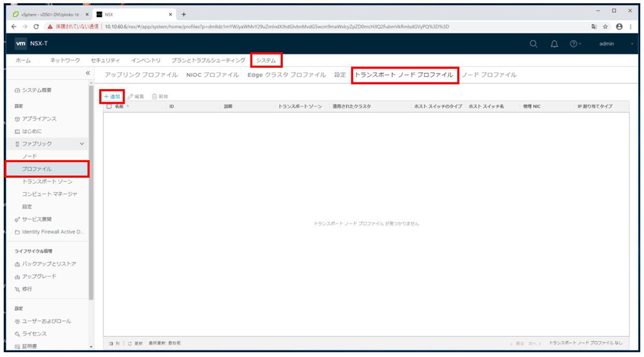Open ライセンス in the sidebar
This screenshot has width=644, height=357.
point(33,334)
